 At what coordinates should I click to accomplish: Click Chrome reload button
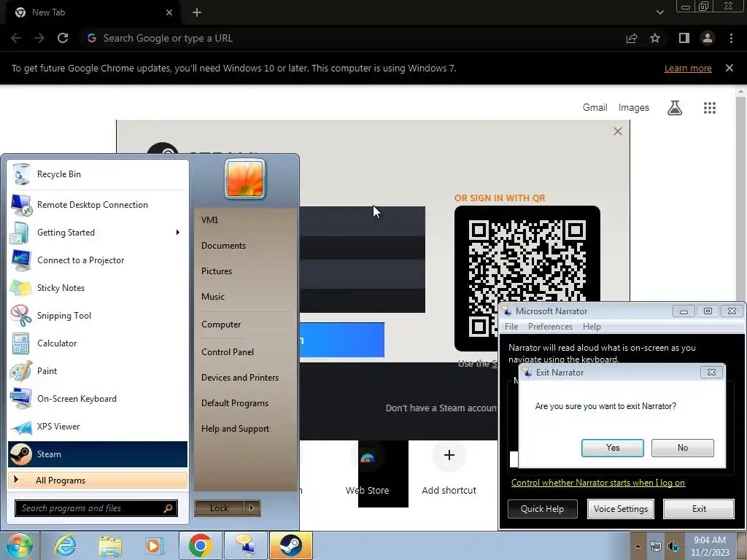[x=63, y=38]
